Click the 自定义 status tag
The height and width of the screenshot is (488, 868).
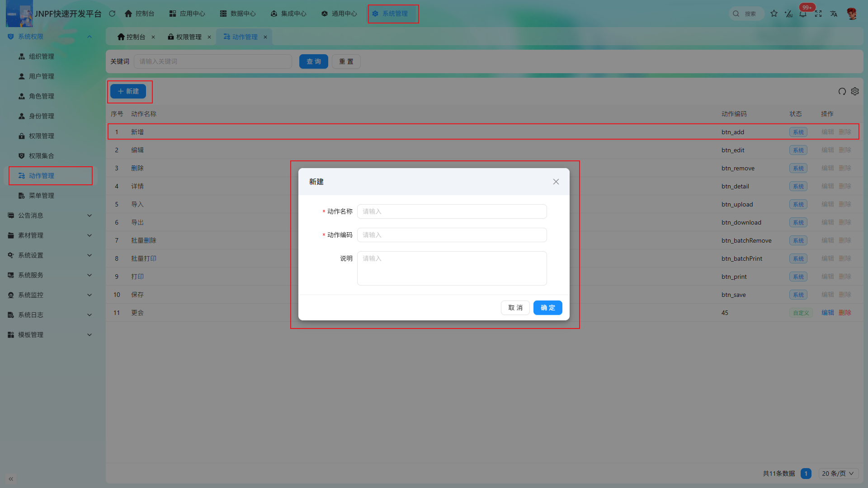click(x=801, y=313)
